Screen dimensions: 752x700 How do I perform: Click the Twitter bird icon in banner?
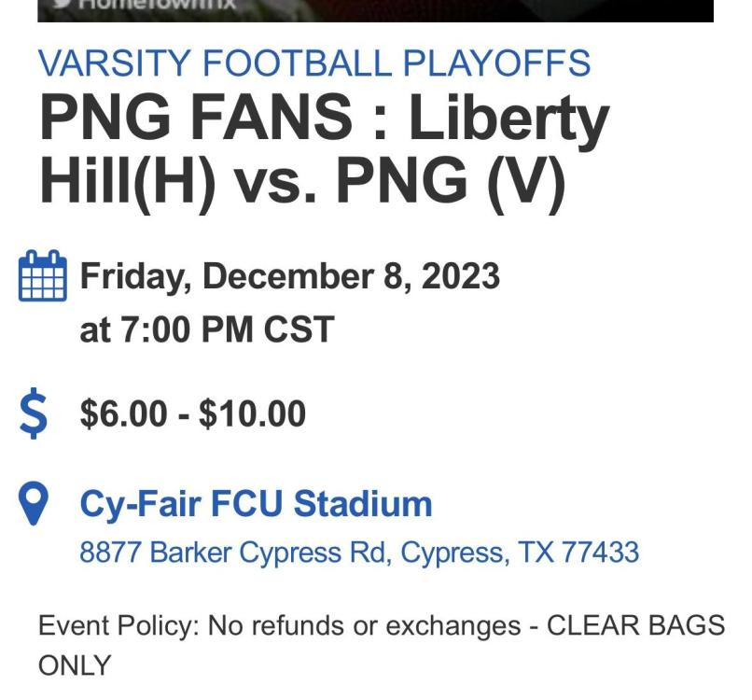coord(63,4)
